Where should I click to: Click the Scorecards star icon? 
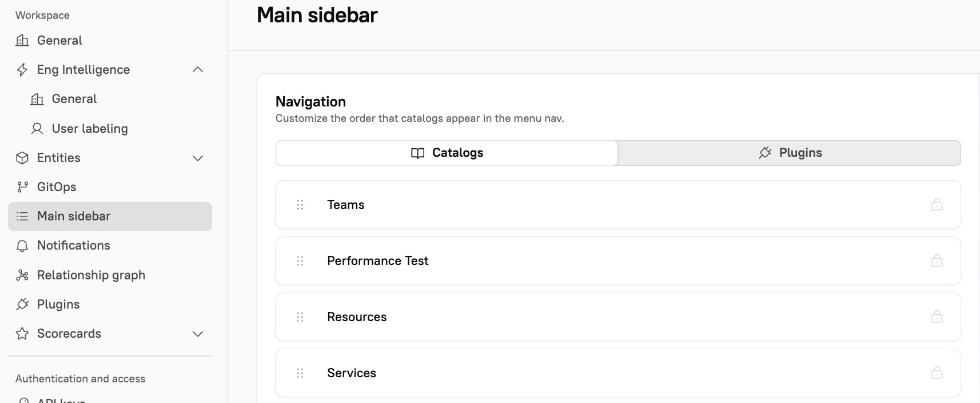(x=22, y=334)
